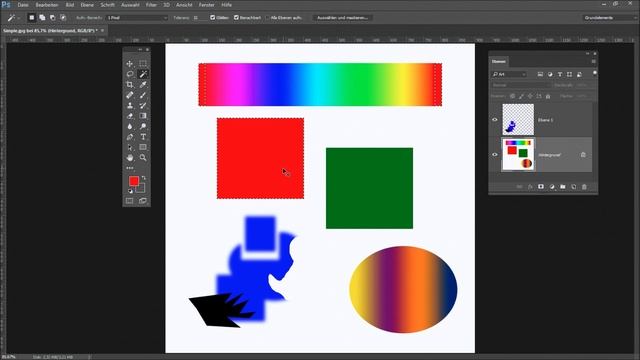Open the Ebenen panel options menu
640x360 pixels.
pos(593,62)
